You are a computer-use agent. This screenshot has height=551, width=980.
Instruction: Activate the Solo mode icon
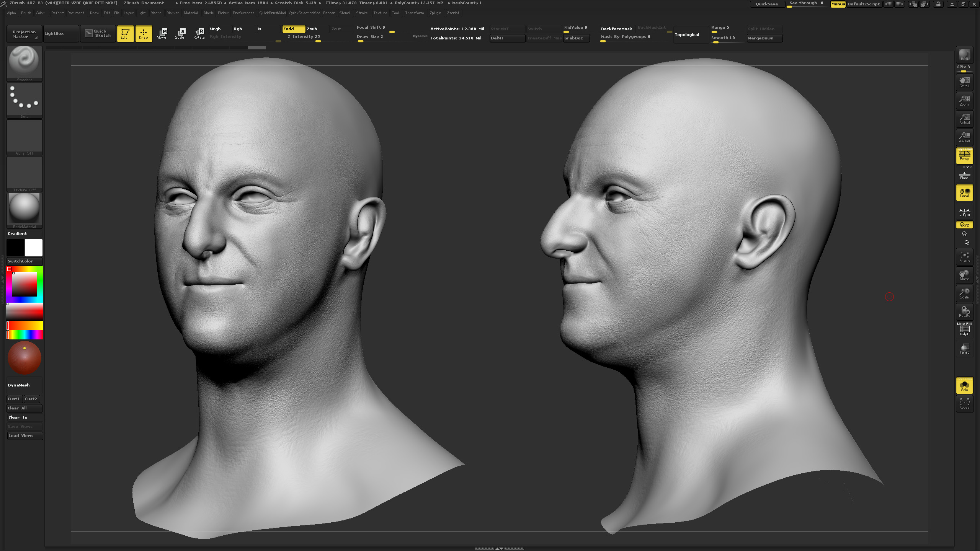pyautogui.click(x=964, y=386)
